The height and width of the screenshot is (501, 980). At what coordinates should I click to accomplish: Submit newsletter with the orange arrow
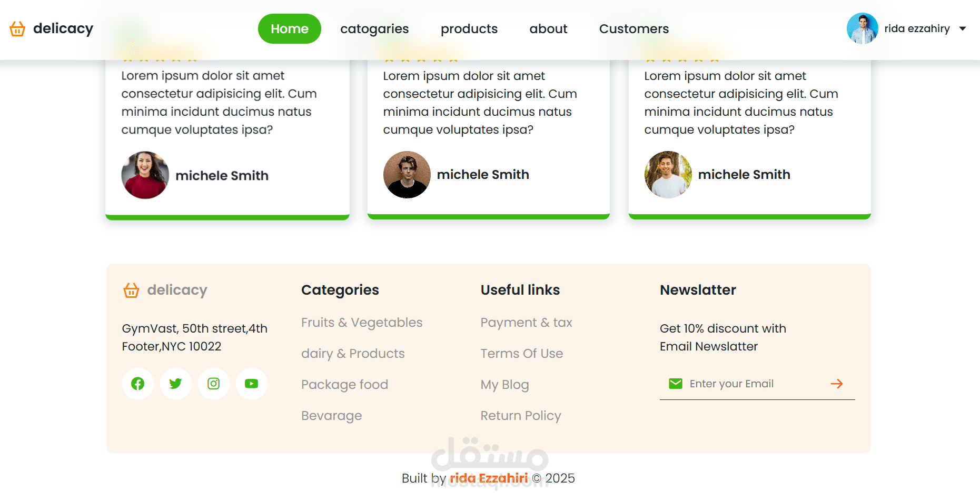point(836,384)
